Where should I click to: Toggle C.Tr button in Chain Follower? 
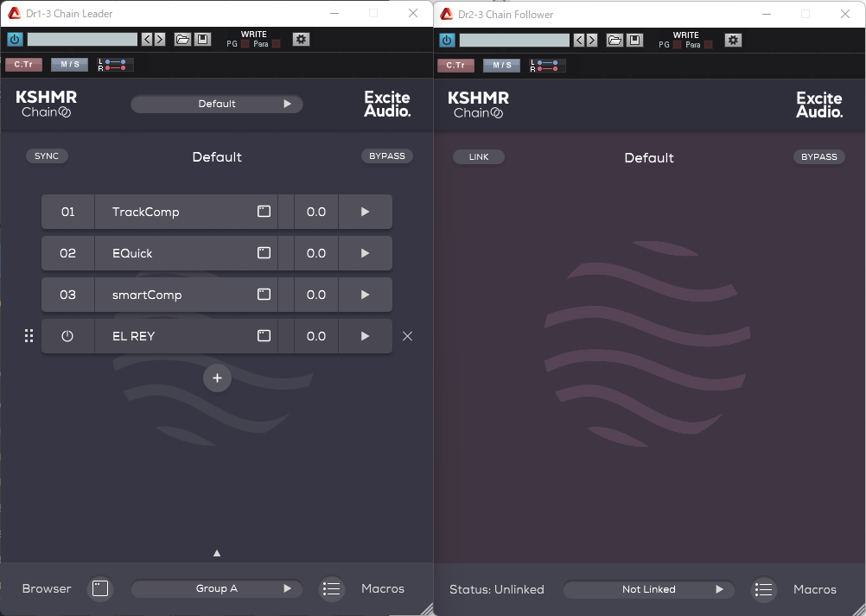pos(455,66)
